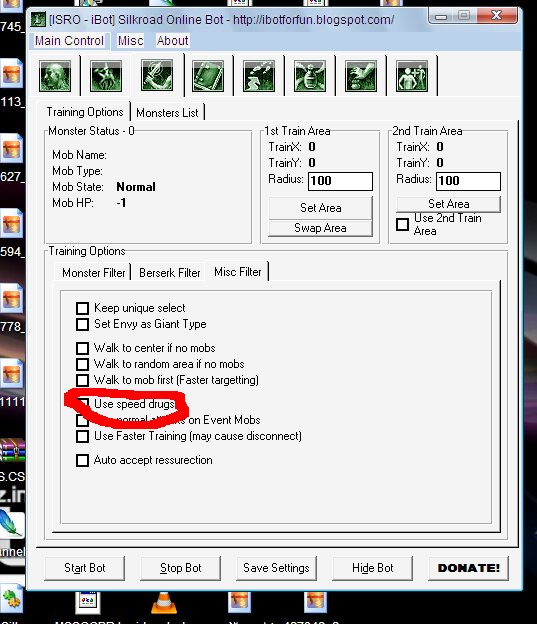Switch to the Monsters List tab
The image size is (537, 624).
point(167,113)
